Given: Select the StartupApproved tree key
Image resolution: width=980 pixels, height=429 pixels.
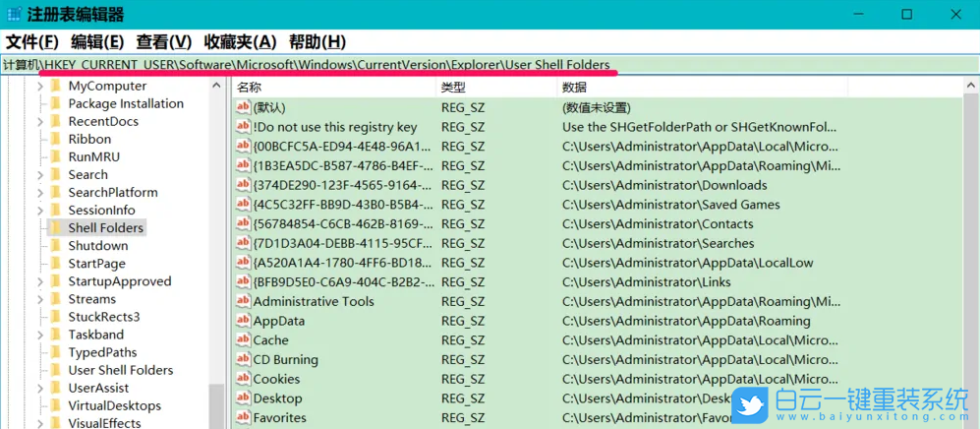Looking at the screenshot, I should pyautogui.click(x=119, y=281).
